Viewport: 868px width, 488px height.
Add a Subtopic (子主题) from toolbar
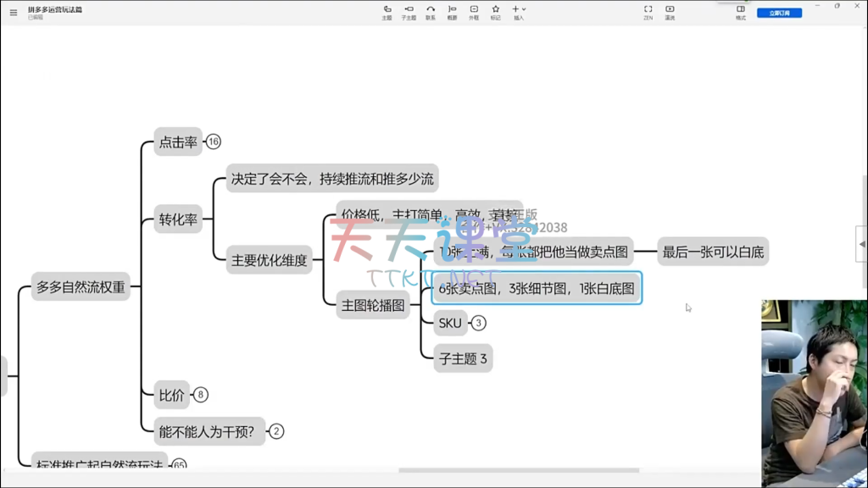point(409,11)
